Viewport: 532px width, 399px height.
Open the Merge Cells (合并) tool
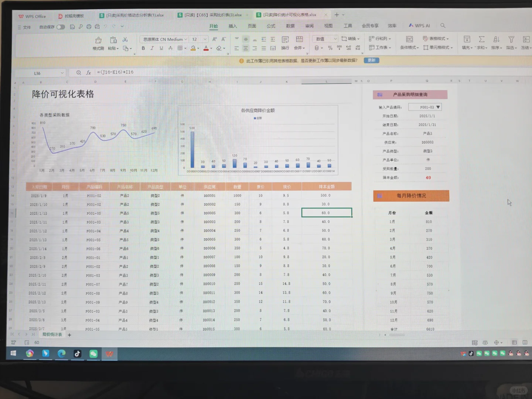point(298,48)
